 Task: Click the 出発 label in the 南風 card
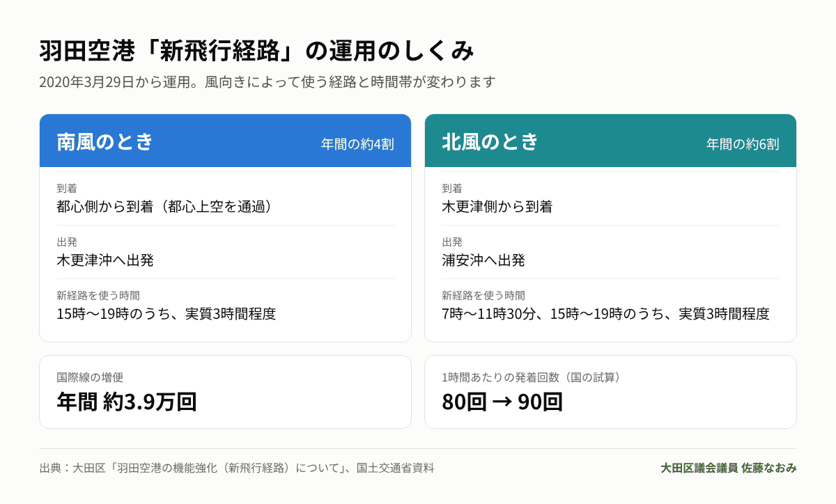[x=67, y=242]
